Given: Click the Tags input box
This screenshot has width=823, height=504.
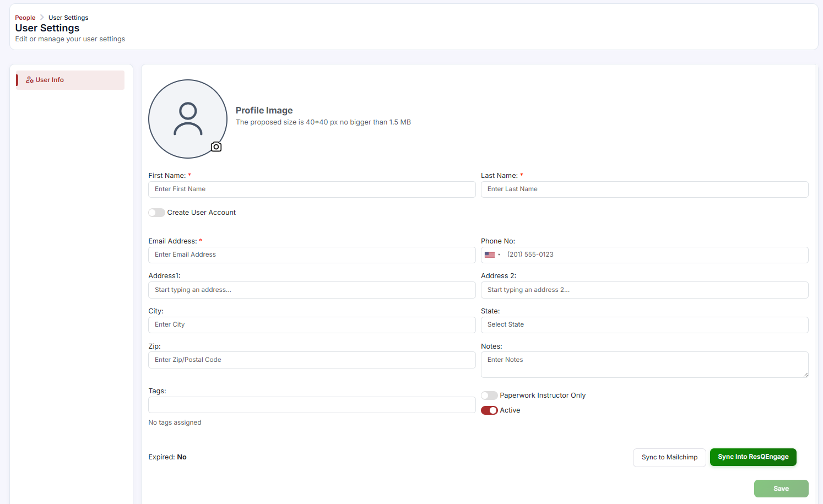Looking at the screenshot, I should pos(312,405).
